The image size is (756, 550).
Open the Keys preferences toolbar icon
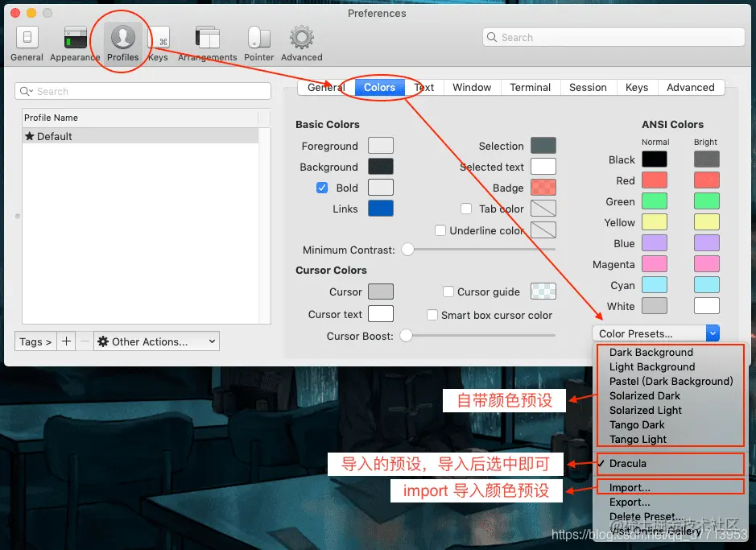[x=161, y=38]
